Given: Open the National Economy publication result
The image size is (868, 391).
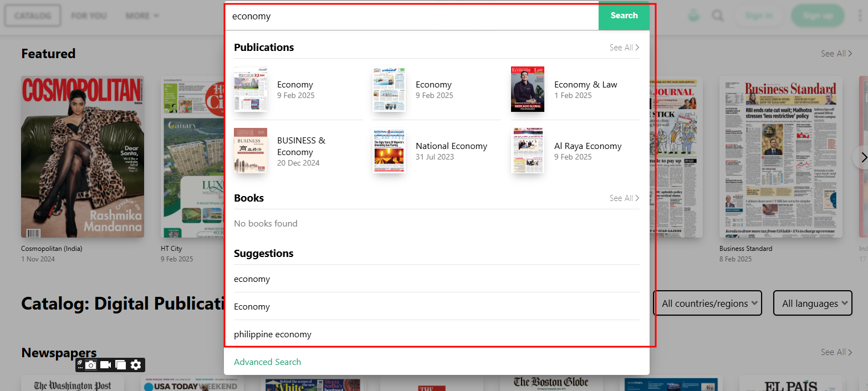Looking at the screenshot, I should (451, 146).
